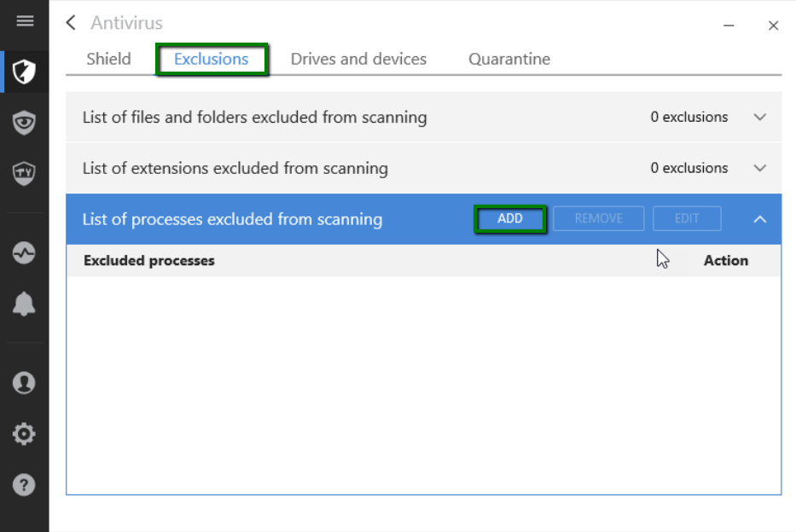Open the shield with eye icon section
This screenshot has height=532, width=796.
(x=25, y=123)
